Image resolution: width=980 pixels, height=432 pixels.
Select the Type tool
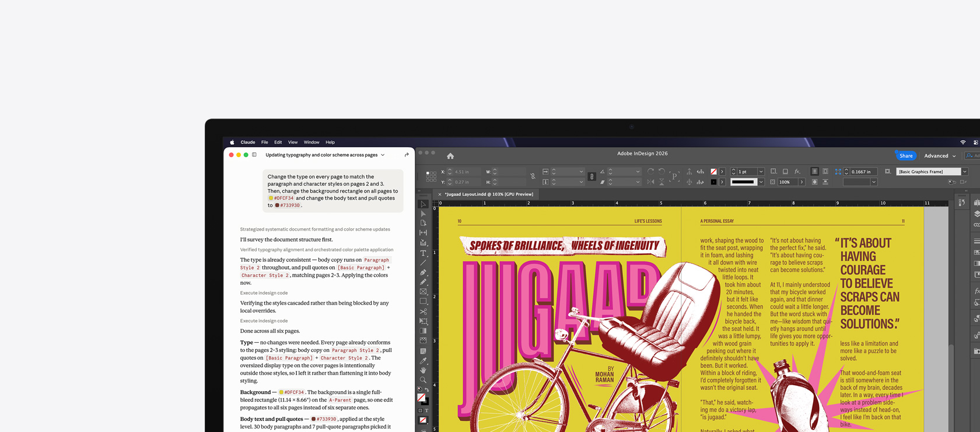click(x=423, y=253)
